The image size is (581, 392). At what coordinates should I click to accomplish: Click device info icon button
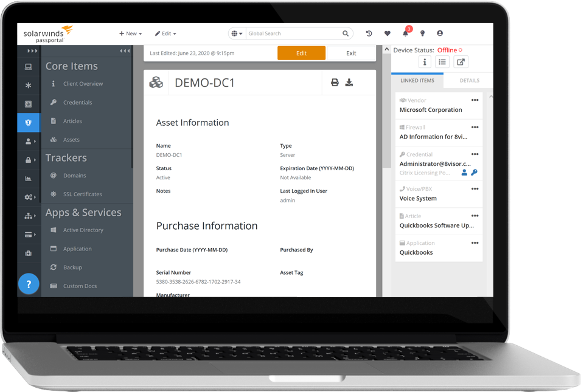425,62
